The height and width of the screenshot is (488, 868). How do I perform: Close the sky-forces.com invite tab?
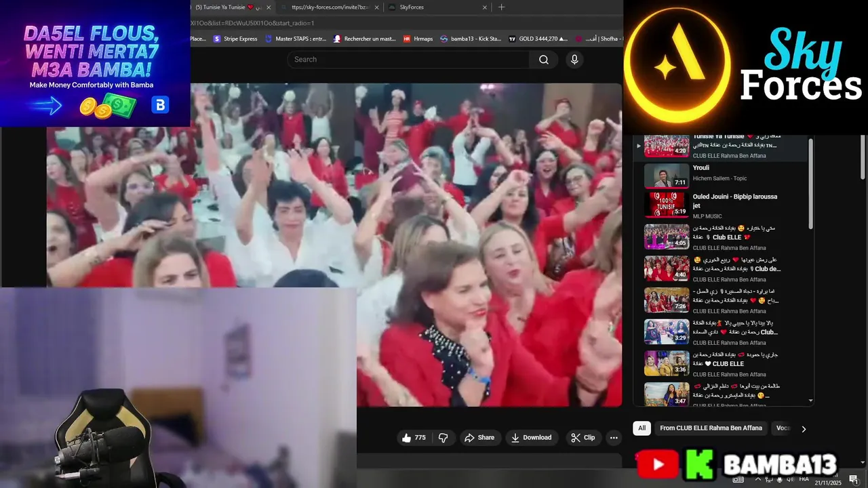(x=376, y=7)
